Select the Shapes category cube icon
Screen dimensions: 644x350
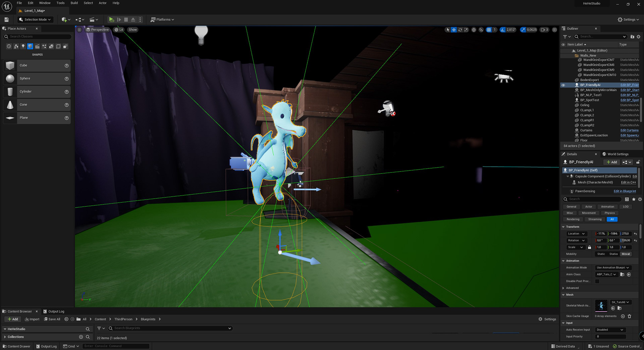click(x=30, y=46)
